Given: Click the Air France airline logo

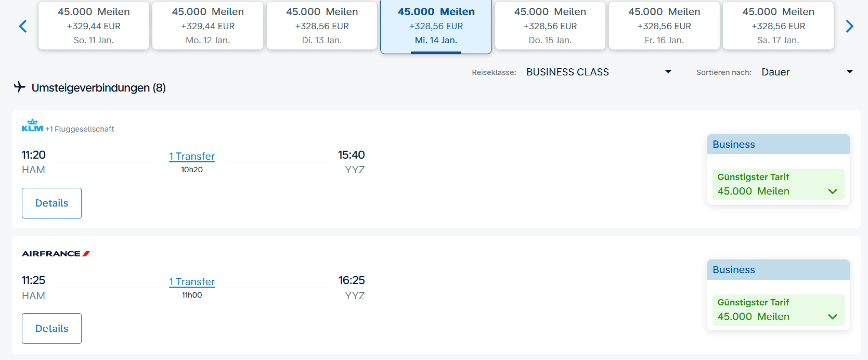Looking at the screenshot, I should [x=56, y=254].
